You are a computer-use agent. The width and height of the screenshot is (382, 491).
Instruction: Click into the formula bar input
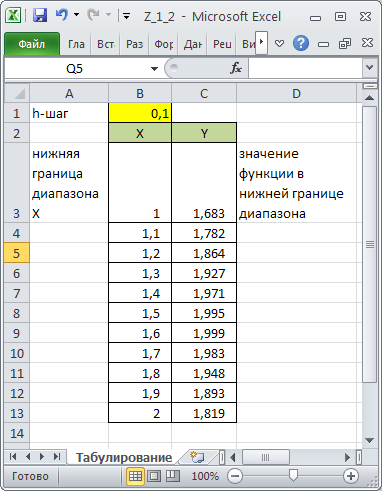(x=305, y=68)
